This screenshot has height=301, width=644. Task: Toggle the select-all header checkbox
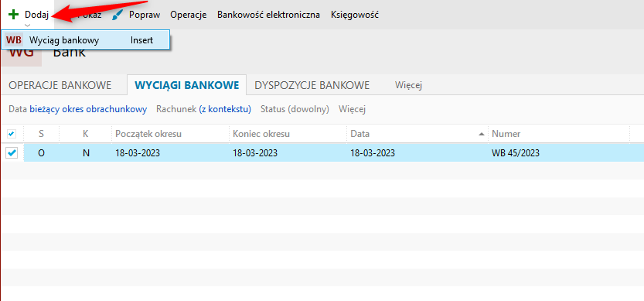pyautogui.click(x=12, y=134)
